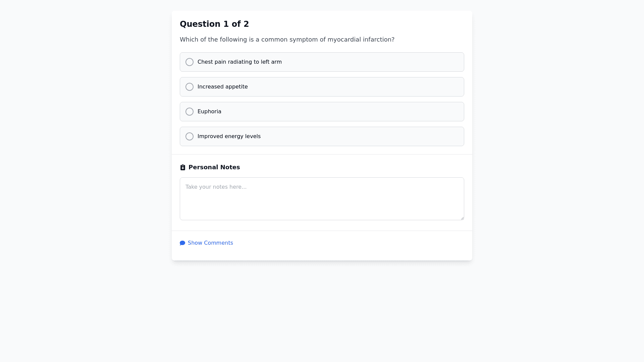
Task: Click the speech bubble comments icon
Action: tap(182, 243)
